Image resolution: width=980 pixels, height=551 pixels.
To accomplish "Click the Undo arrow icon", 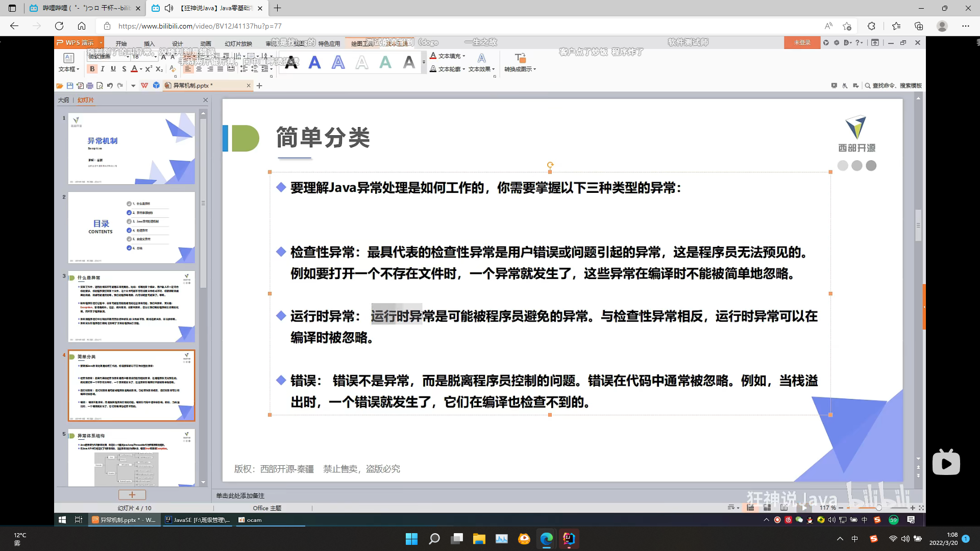I will point(110,86).
